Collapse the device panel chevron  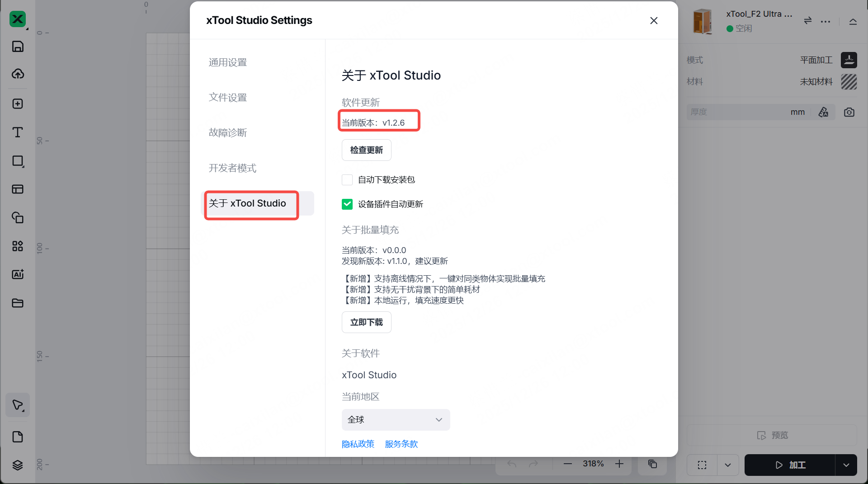tap(853, 22)
